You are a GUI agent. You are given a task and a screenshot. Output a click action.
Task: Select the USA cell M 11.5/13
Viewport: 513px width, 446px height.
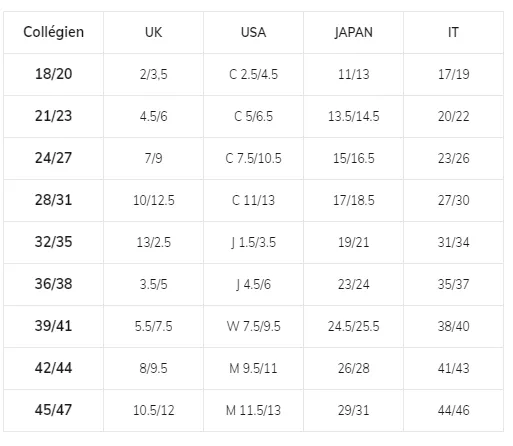coord(253,410)
